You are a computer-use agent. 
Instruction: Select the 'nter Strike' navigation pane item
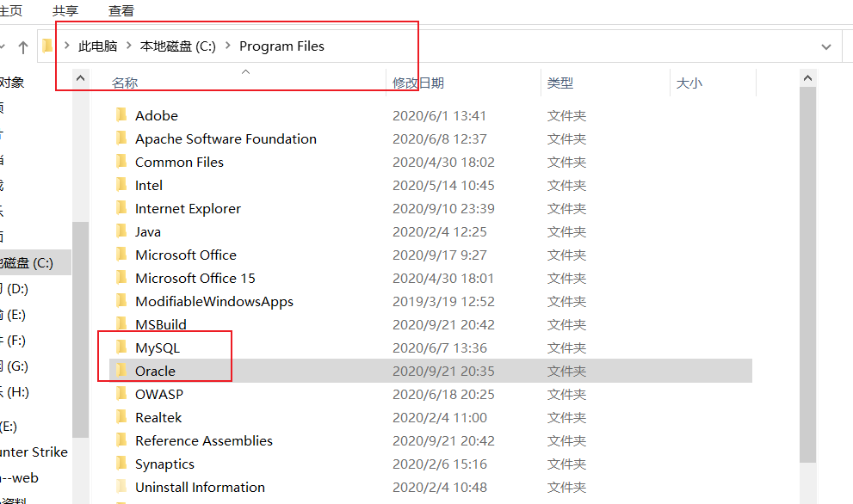34,452
